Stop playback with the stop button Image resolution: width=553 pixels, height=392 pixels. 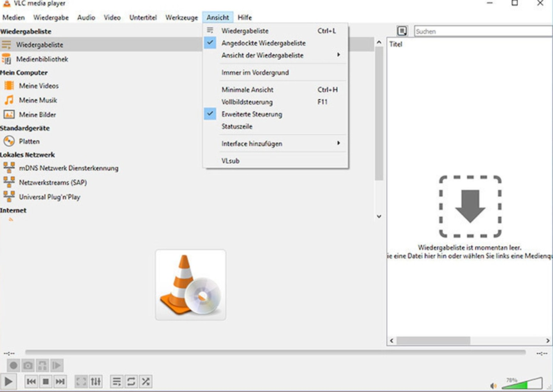pyautogui.click(x=46, y=382)
